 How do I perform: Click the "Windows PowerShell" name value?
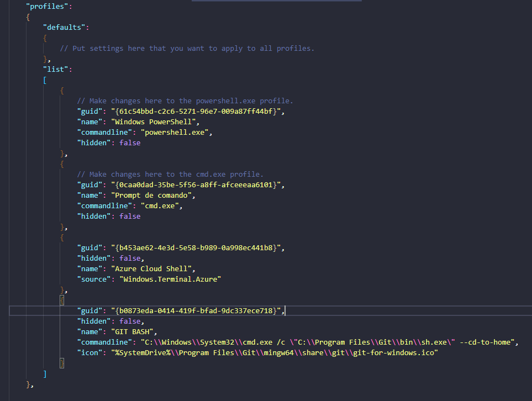click(x=154, y=122)
